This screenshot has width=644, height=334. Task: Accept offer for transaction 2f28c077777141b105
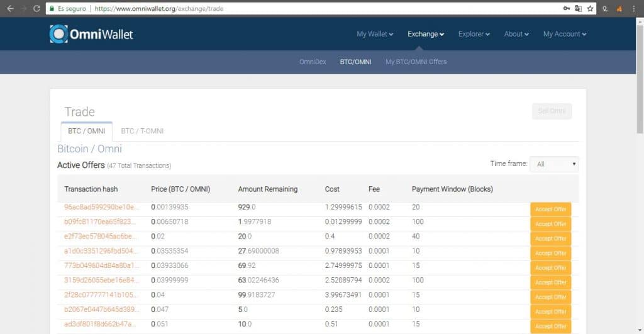tap(550, 297)
